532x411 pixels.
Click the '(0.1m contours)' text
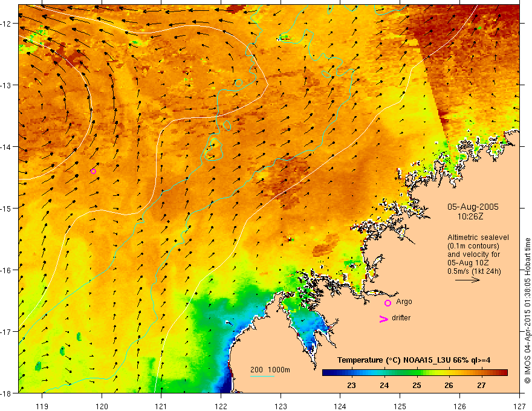point(473,246)
